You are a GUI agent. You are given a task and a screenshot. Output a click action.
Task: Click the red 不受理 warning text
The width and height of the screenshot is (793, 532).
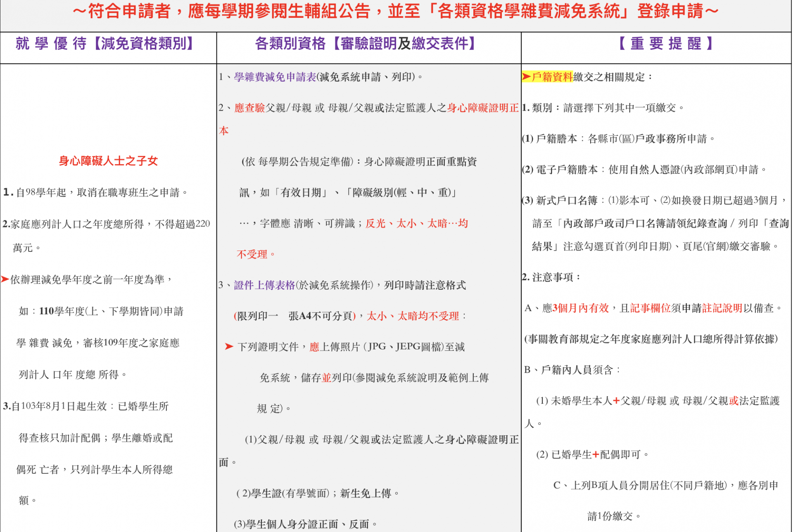(x=252, y=254)
